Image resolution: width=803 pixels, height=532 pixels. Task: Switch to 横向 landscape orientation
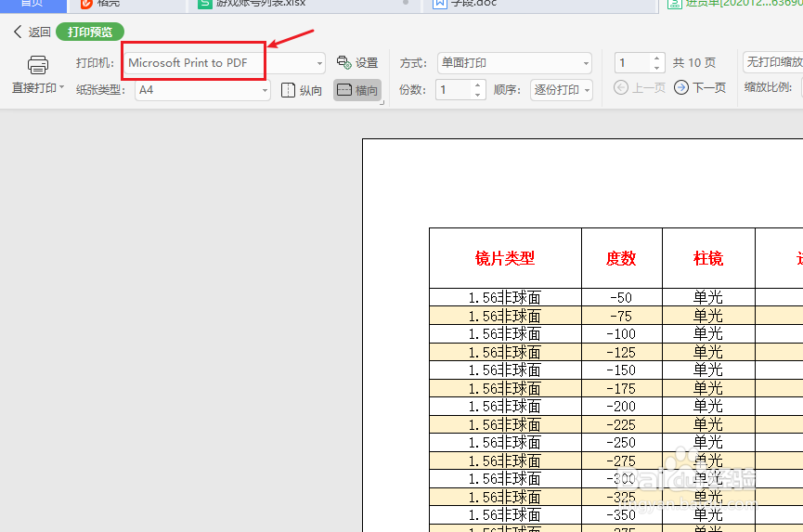(x=357, y=90)
